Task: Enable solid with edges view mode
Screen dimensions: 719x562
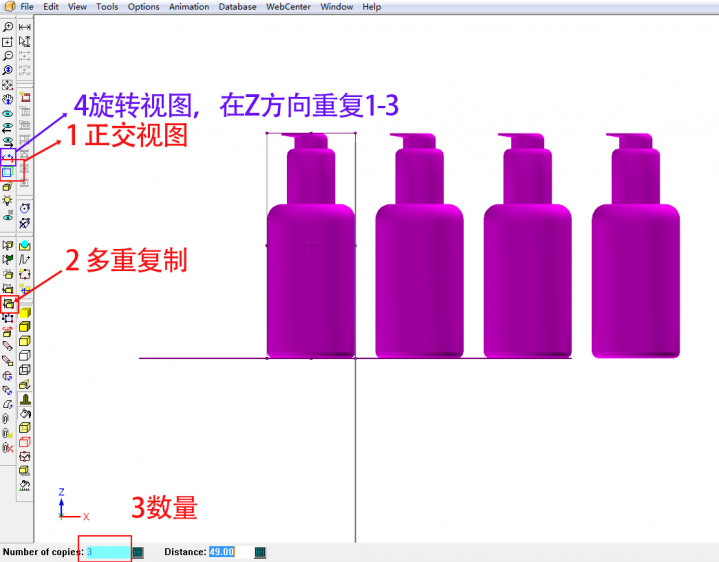Action: click(x=25, y=326)
